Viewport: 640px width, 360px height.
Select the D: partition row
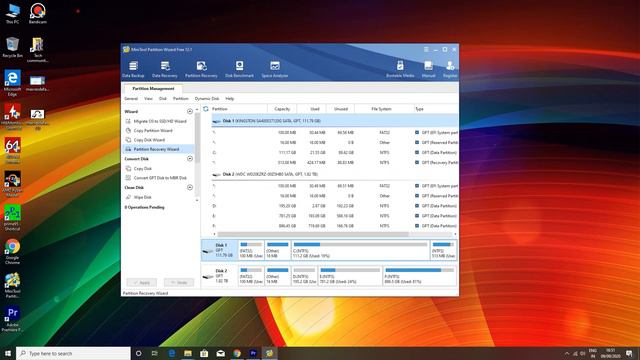335,206
